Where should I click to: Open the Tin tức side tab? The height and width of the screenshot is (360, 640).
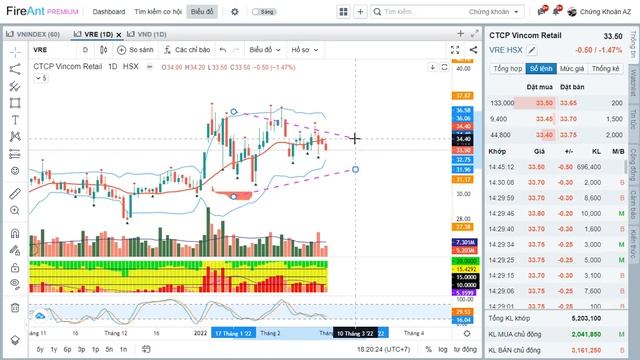(633, 119)
